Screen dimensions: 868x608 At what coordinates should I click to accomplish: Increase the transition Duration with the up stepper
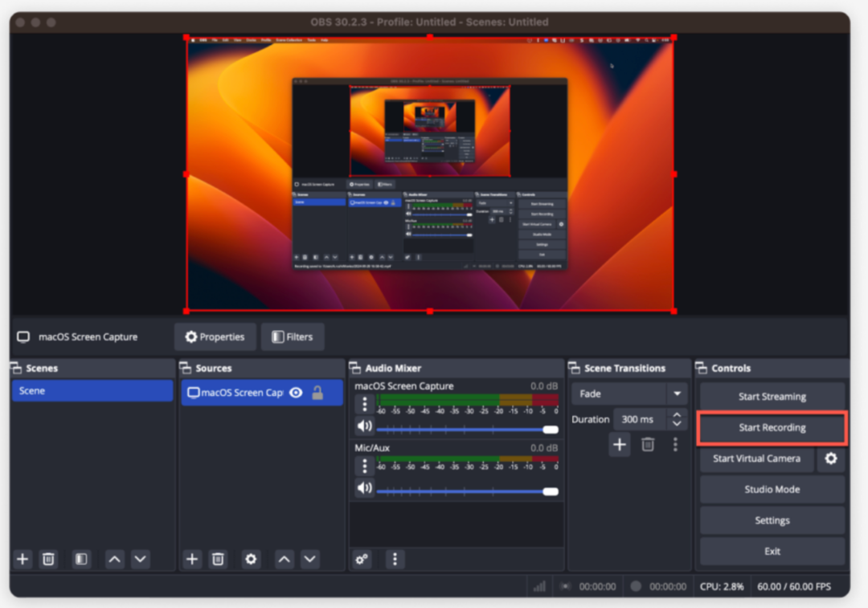[x=677, y=414]
